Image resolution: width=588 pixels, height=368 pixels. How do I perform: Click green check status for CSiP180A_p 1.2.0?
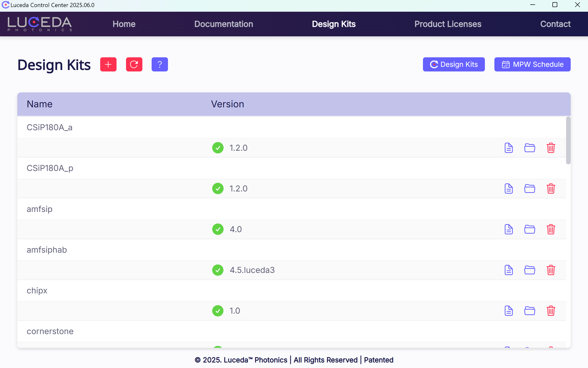pyautogui.click(x=218, y=189)
